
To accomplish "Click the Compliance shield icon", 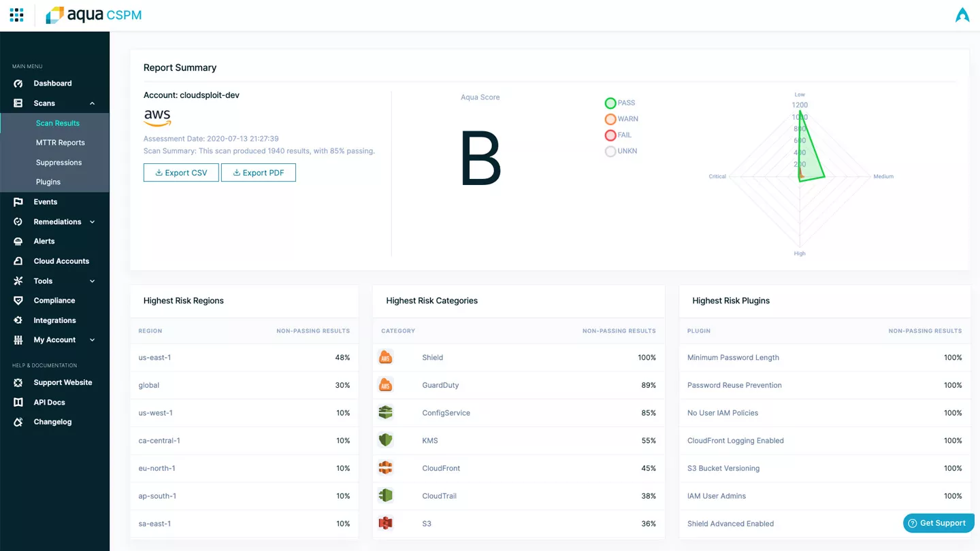I will point(17,300).
